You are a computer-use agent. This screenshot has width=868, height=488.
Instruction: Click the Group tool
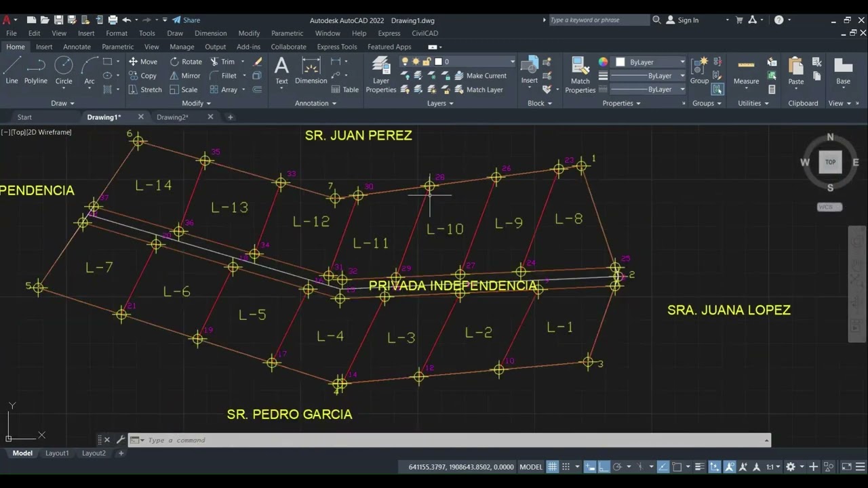pyautogui.click(x=699, y=70)
